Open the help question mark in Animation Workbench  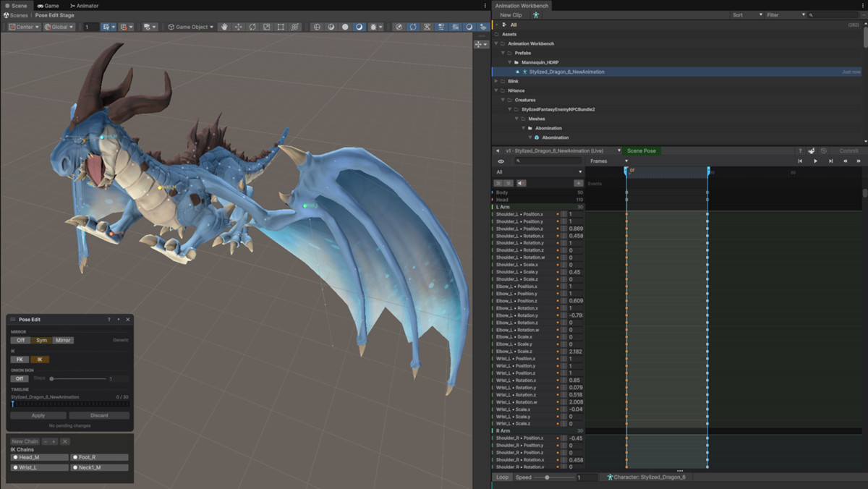(x=800, y=151)
